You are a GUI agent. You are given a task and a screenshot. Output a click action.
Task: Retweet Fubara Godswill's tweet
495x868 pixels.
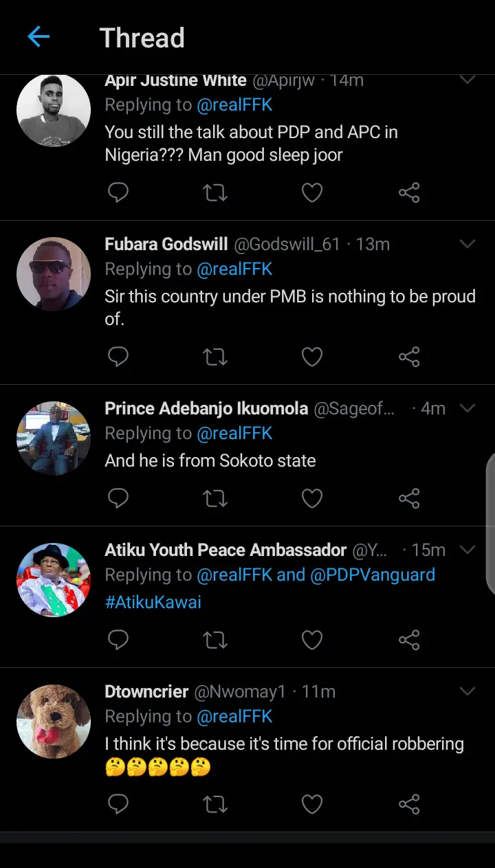[215, 357]
